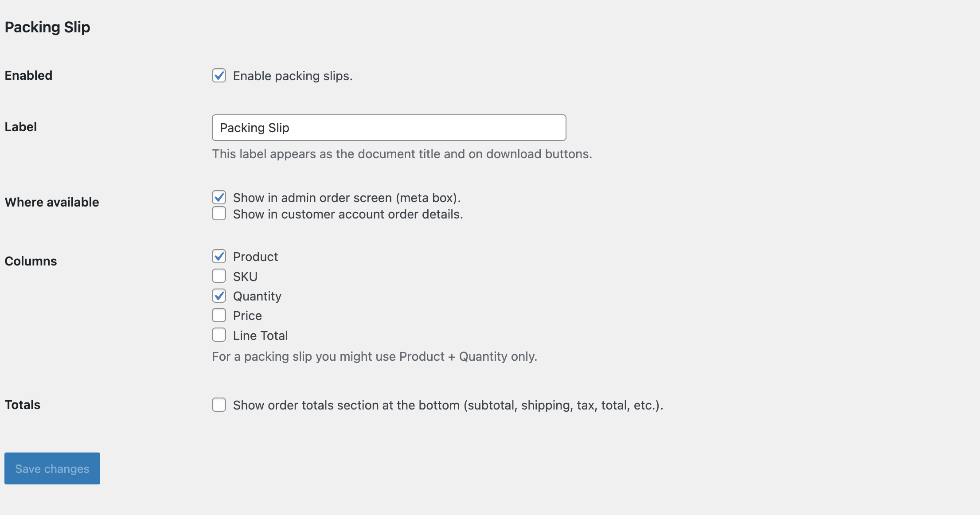This screenshot has width=980, height=515.
Task: Click the Columns section label
Action: coord(31,261)
